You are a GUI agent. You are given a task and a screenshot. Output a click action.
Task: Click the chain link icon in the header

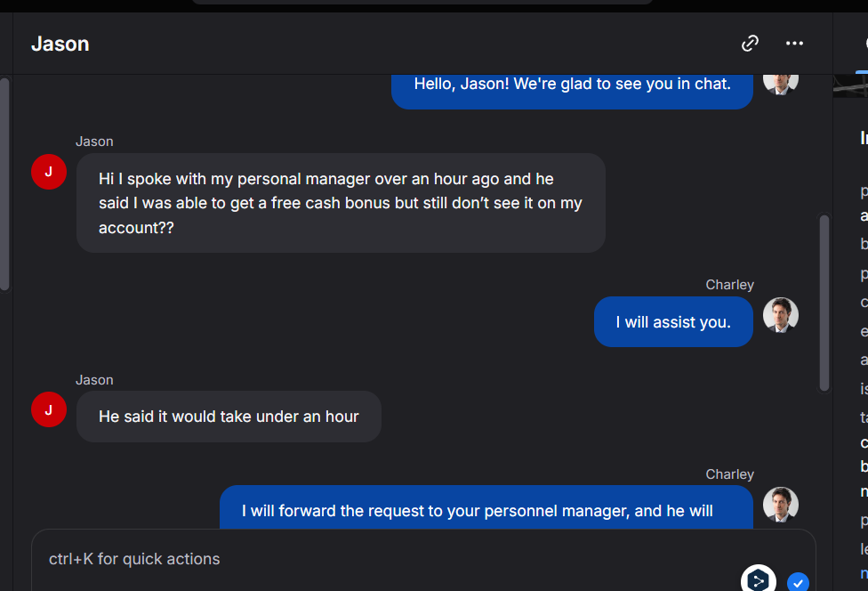[x=751, y=43]
